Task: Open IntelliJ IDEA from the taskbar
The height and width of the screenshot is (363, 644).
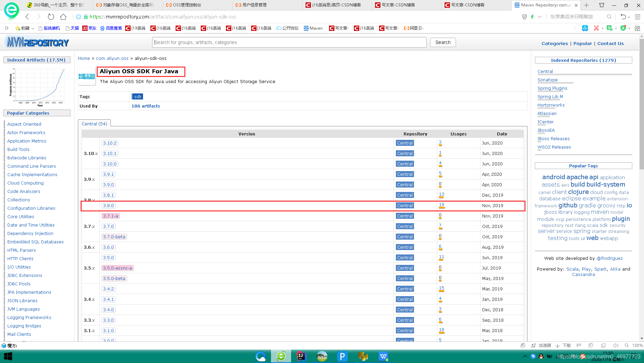Action: 301,356
